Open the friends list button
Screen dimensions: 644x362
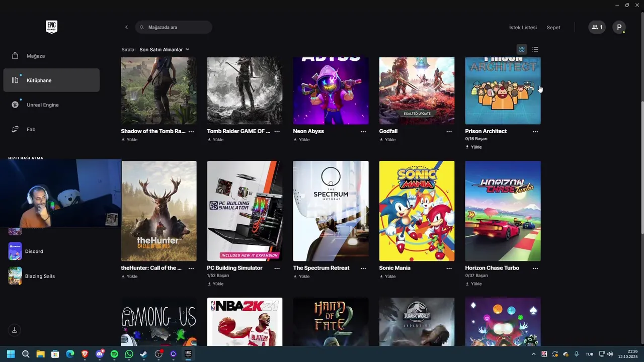(597, 27)
